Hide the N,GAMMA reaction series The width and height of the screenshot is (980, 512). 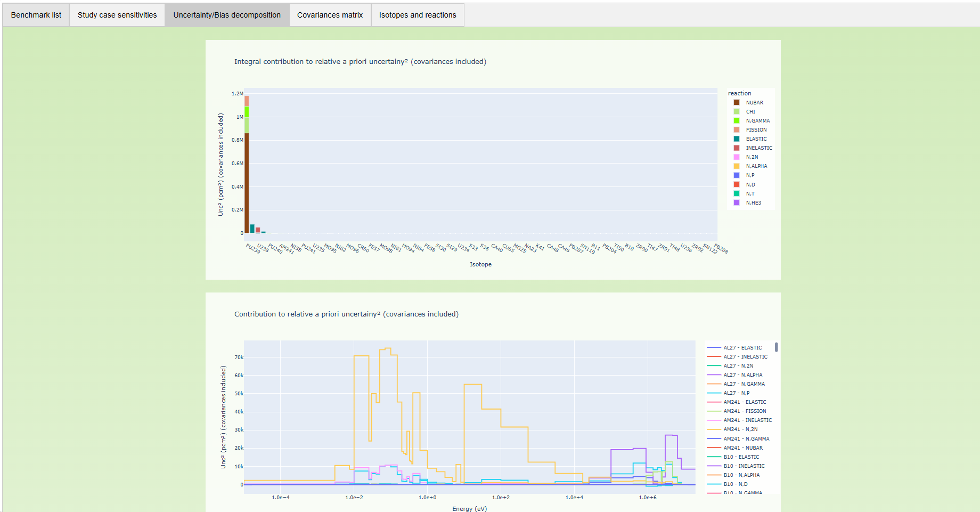click(757, 121)
